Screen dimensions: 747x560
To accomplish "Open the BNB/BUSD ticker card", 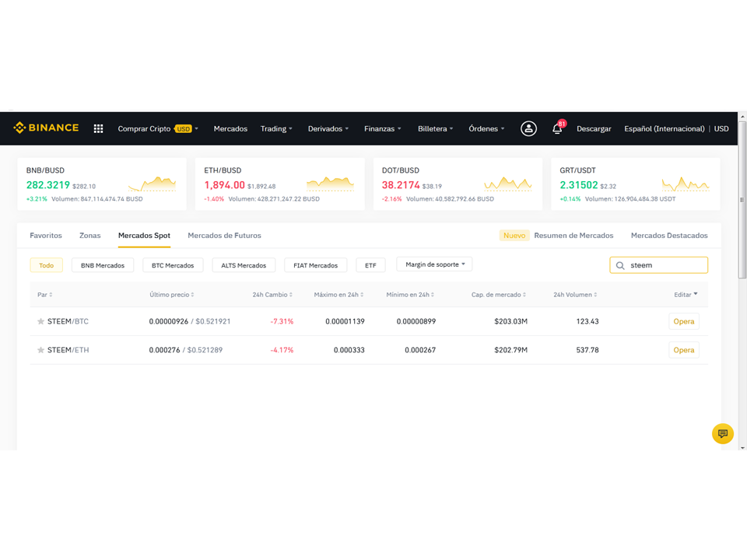I will [101, 184].
